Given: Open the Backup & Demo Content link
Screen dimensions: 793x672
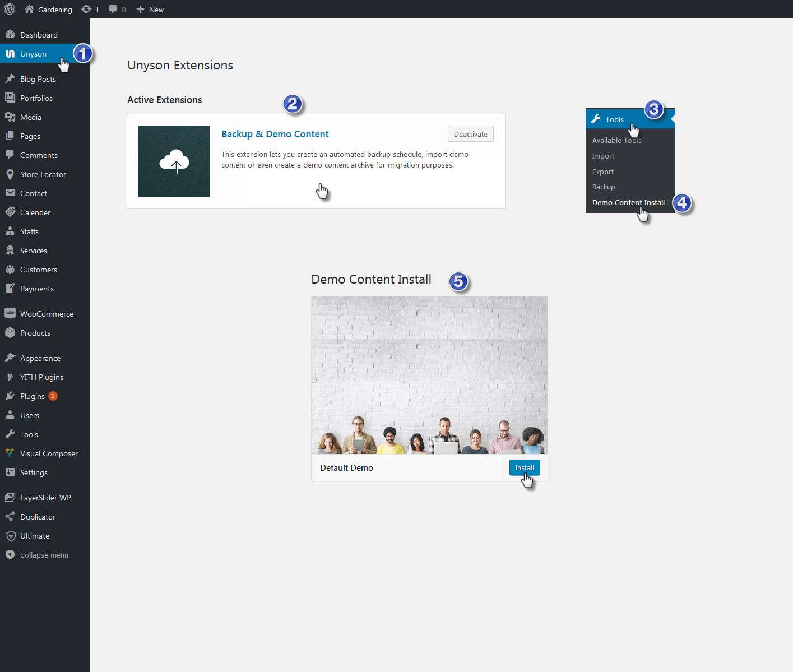Looking at the screenshot, I should pyautogui.click(x=275, y=134).
